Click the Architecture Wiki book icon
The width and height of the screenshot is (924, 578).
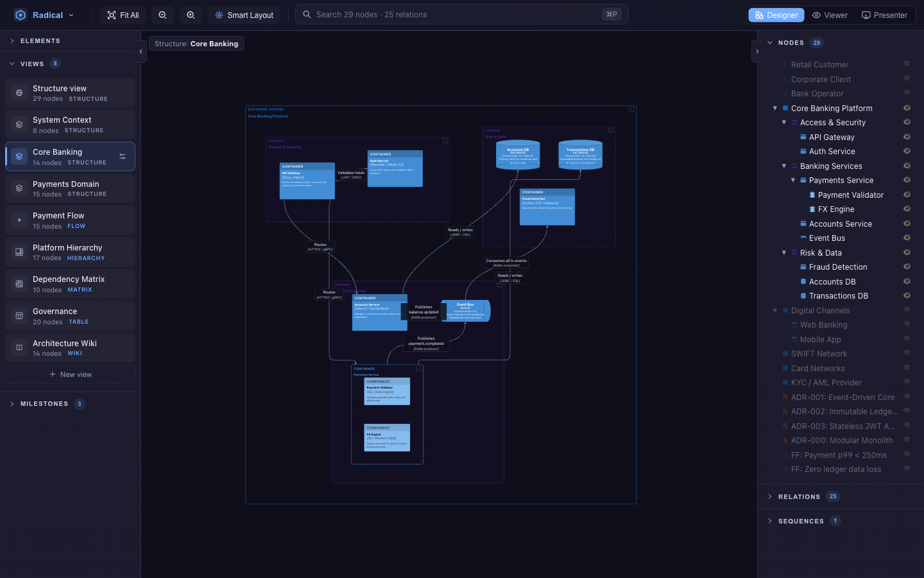click(19, 347)
